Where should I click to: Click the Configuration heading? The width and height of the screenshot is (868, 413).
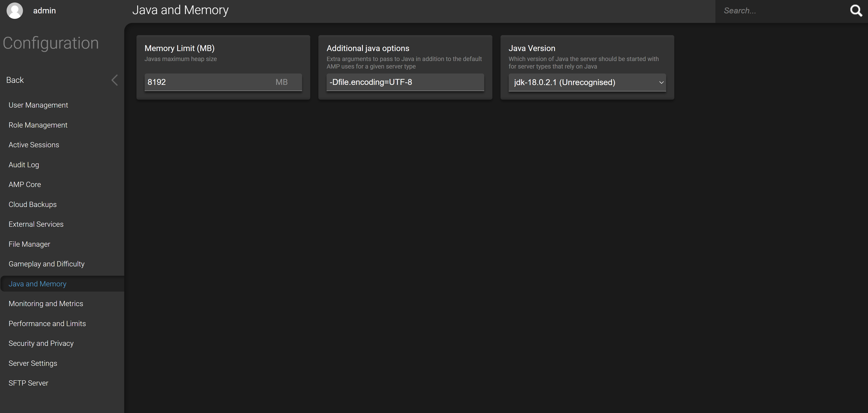(51, 43)
